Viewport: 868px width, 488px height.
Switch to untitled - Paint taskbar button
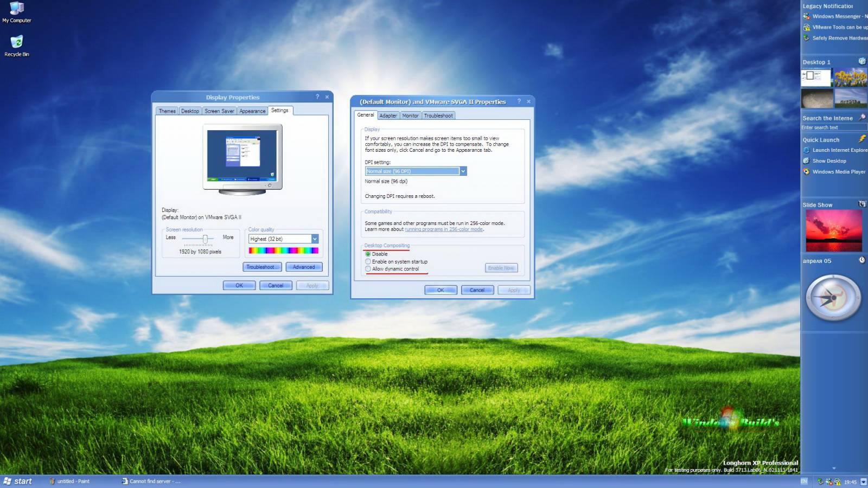click(x=69, y=481)
